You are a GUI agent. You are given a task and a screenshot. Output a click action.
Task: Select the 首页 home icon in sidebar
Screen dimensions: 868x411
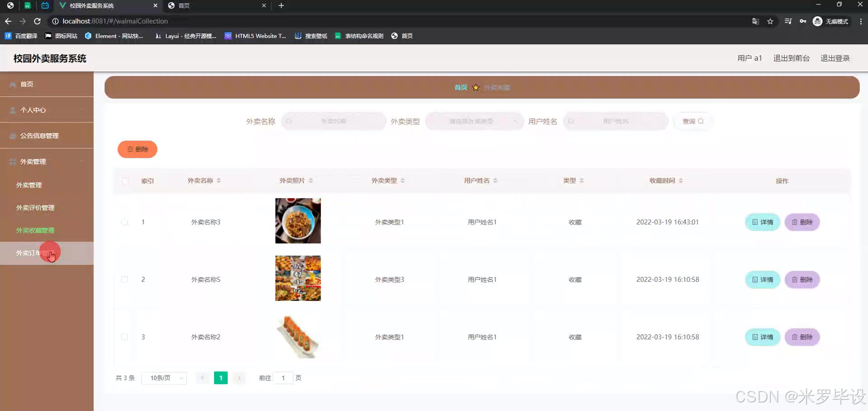[x=13, y=84]
